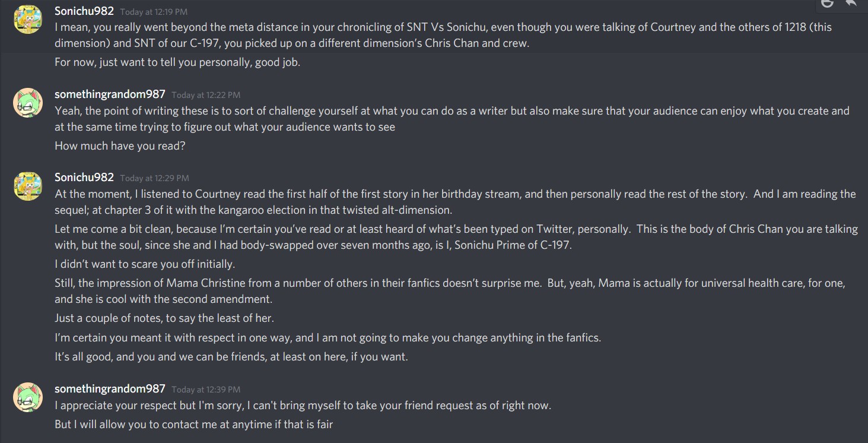The height and width of the screenshot is (443, 868).
Task: Click "For now, just want to tell you" message
Action: [177, 62]
